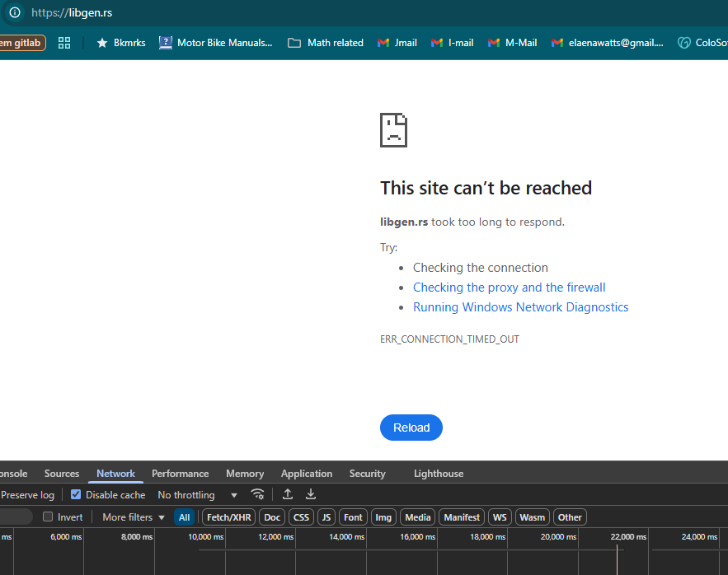Viewport: 728px width, 575px height.
Task: Filter requests by JS type
Action: (326, 517)
